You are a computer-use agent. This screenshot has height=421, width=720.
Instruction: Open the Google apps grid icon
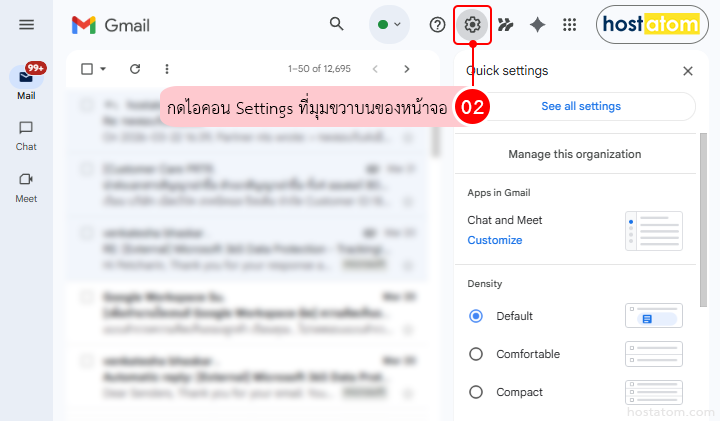(x=569, y=25)
